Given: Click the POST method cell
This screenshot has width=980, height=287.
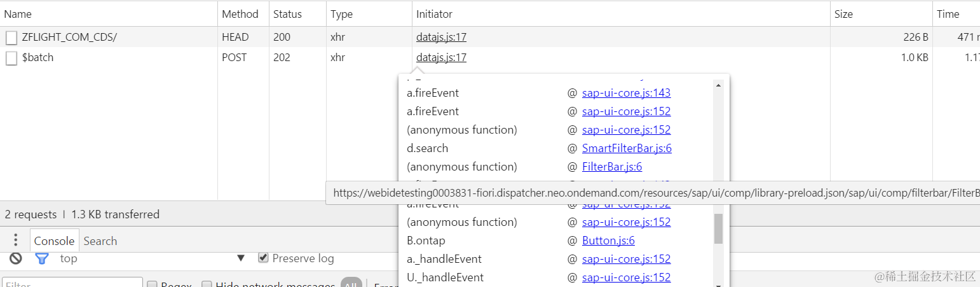Looking at the screenshot, I should [x=235, y=58].
